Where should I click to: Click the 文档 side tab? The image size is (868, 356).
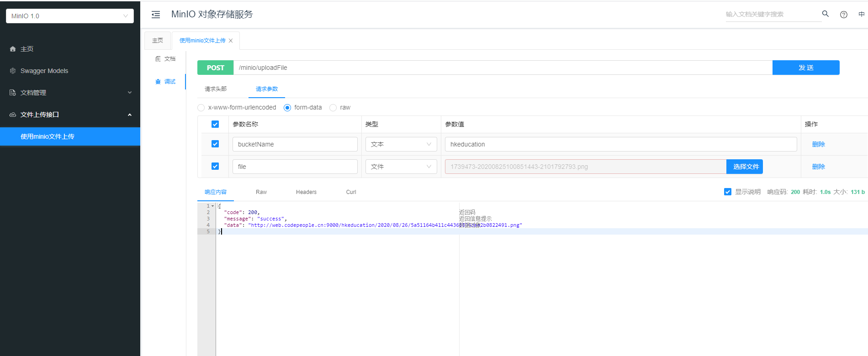[165, 59]
